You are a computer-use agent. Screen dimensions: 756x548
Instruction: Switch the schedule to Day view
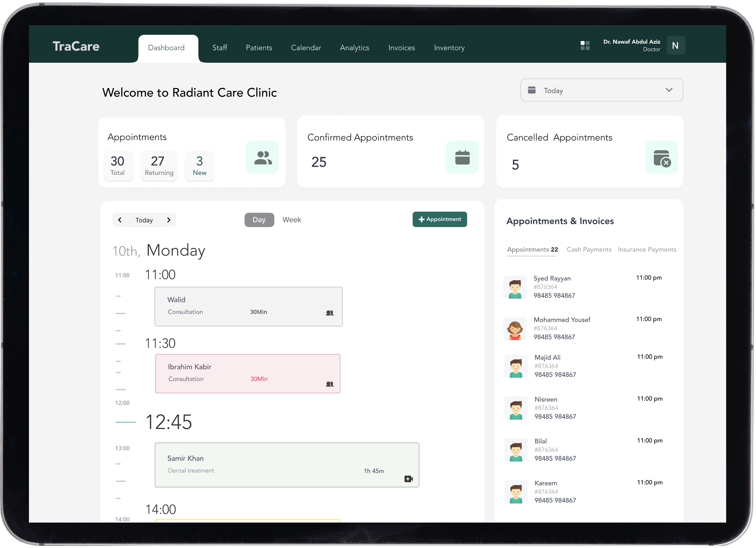point(260,220)
